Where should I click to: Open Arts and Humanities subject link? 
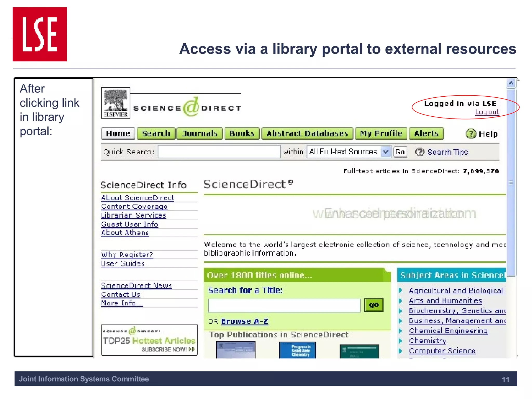coord(445,301)
